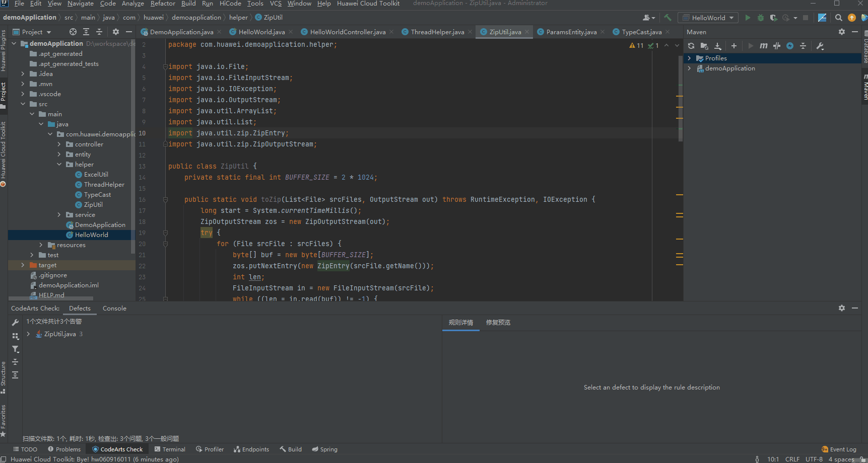Image resolution: width=868 pixels, height=463 pixels.
Task: Download sources in the Maven toolbar
Action: click(718, 45)
